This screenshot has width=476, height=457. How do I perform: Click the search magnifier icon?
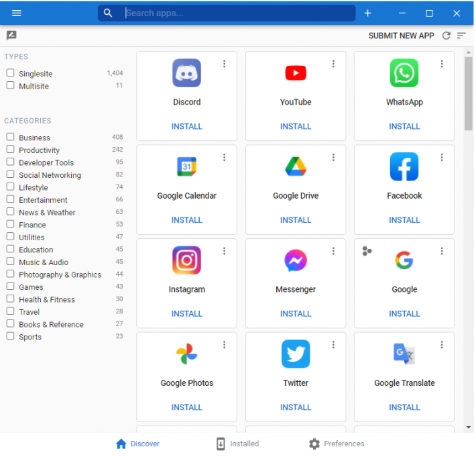coord(108,13)
